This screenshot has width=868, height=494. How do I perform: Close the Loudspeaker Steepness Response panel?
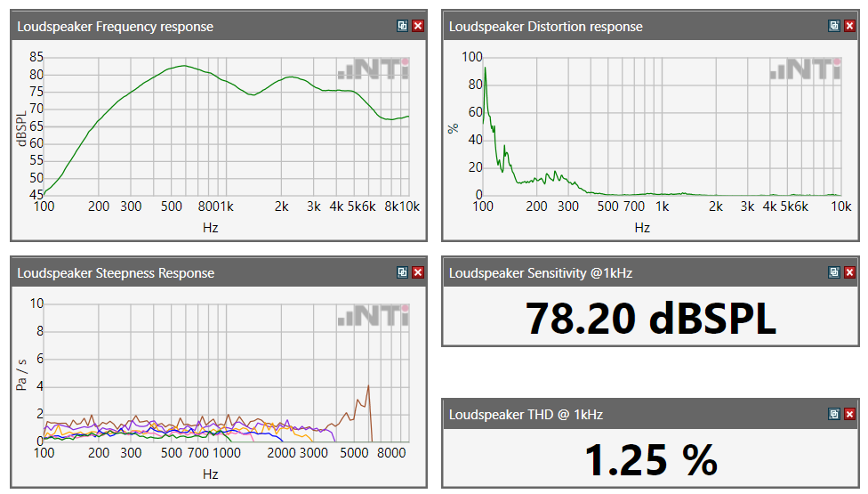418,272
